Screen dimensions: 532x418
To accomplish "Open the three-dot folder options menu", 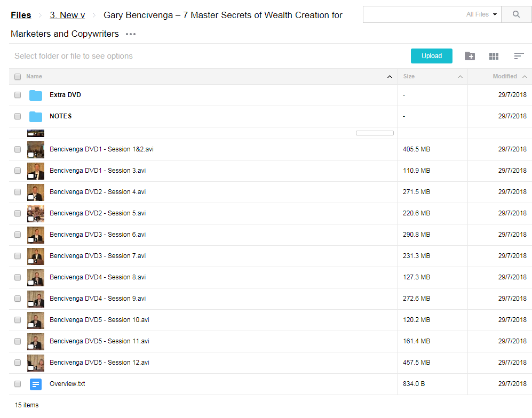I will [131, 34].
